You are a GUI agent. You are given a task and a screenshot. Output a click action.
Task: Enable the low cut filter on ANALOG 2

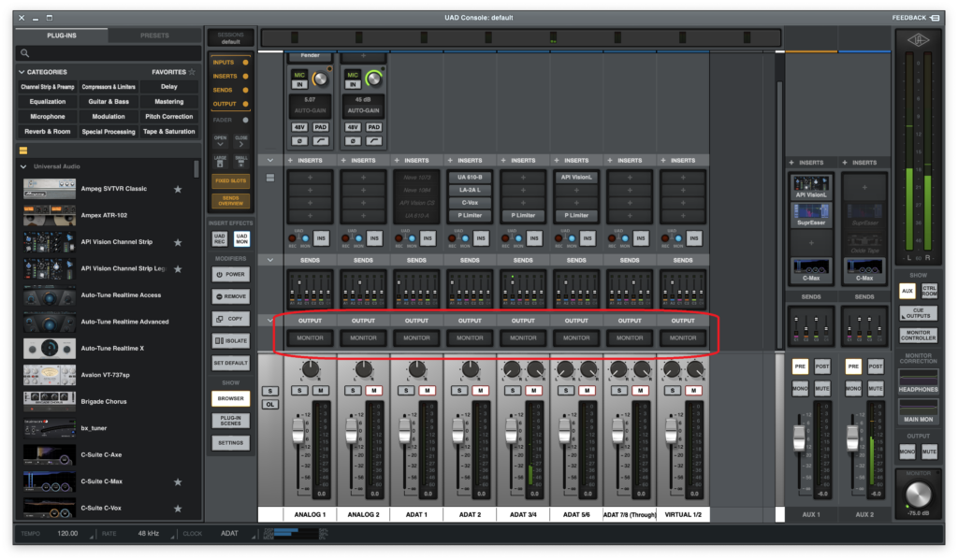pyautogui.click(x=374, y=141)
